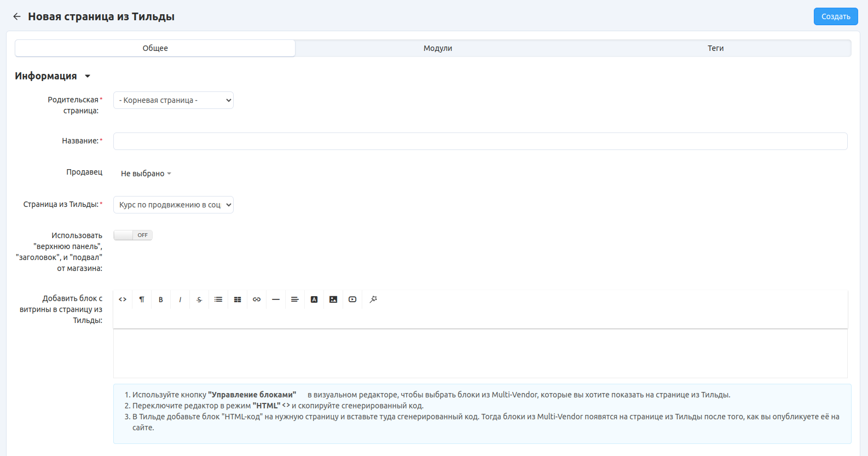The height and width of the screenshot is (456, 868).
Task: Switch to the 'Модули' tab
Action: [x=437, y=48]
